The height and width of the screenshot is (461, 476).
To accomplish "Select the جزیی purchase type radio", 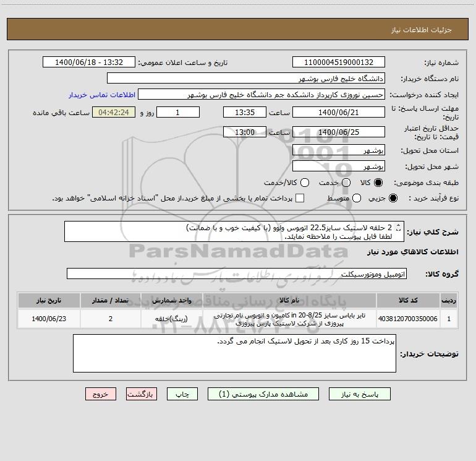I will point(393,198).
